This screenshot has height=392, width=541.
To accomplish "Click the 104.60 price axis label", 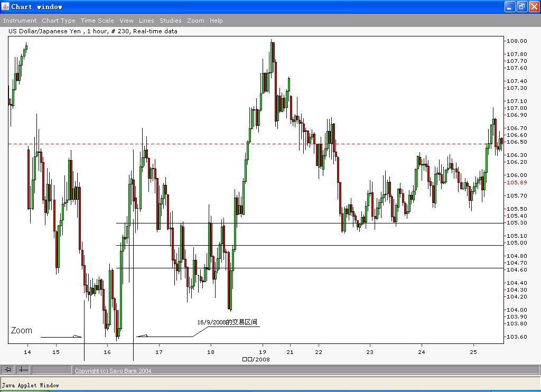I will point(517,269).
